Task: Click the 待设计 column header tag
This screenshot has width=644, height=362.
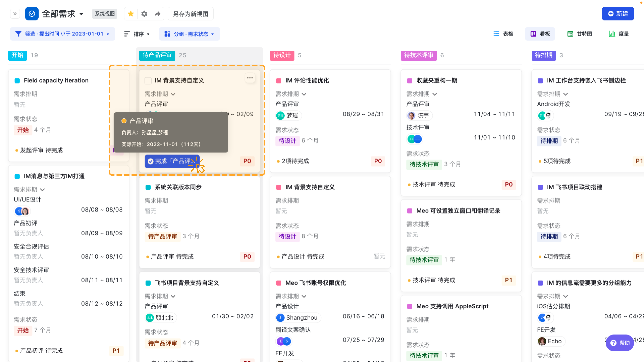Action: pos(282,55)
